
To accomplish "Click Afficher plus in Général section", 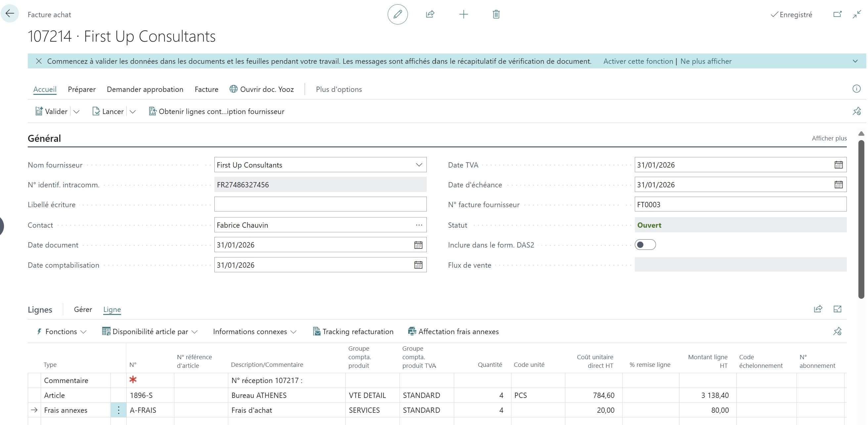I will click(x=829, y=138).
